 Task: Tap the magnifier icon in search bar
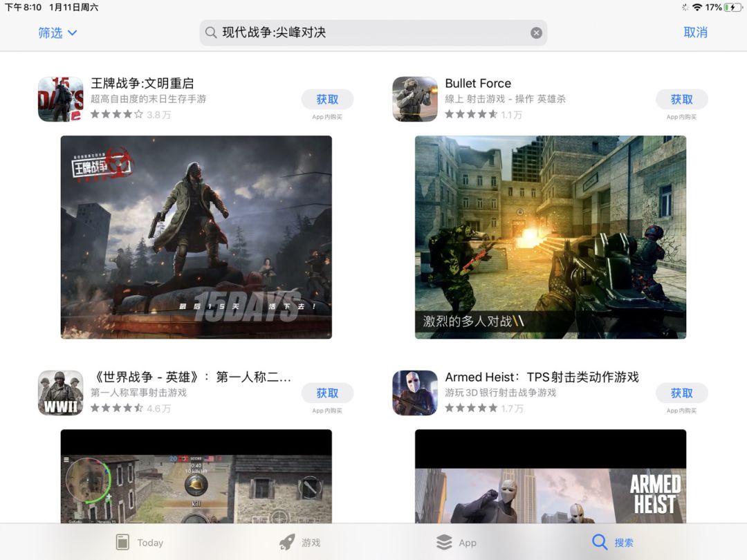210,32
